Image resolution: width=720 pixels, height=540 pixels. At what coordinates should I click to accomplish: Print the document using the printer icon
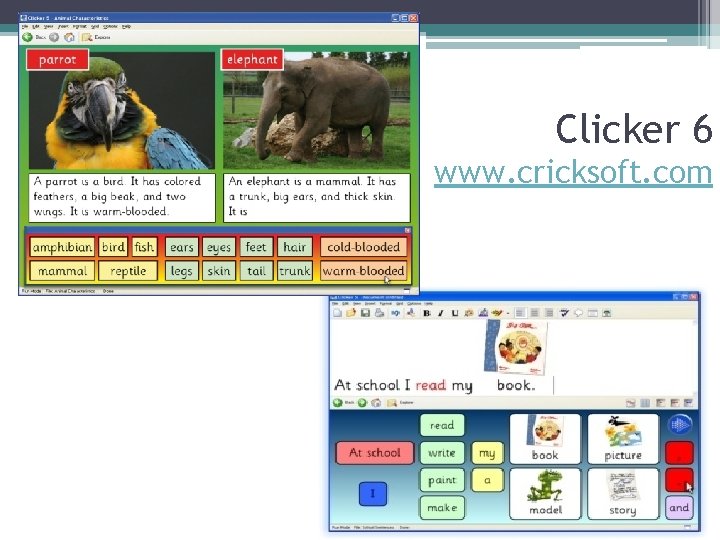[x=379, y=313]
